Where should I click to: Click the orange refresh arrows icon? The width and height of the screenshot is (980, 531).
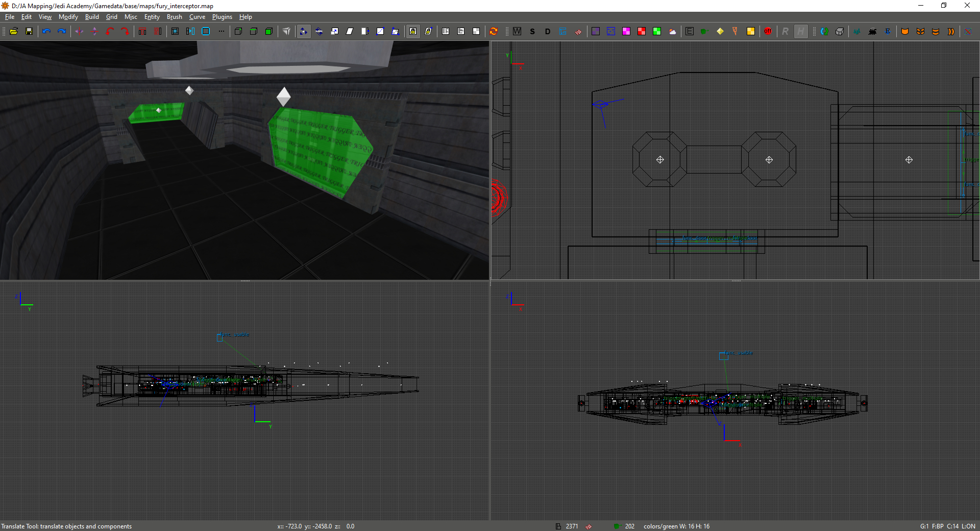point(494,31)
